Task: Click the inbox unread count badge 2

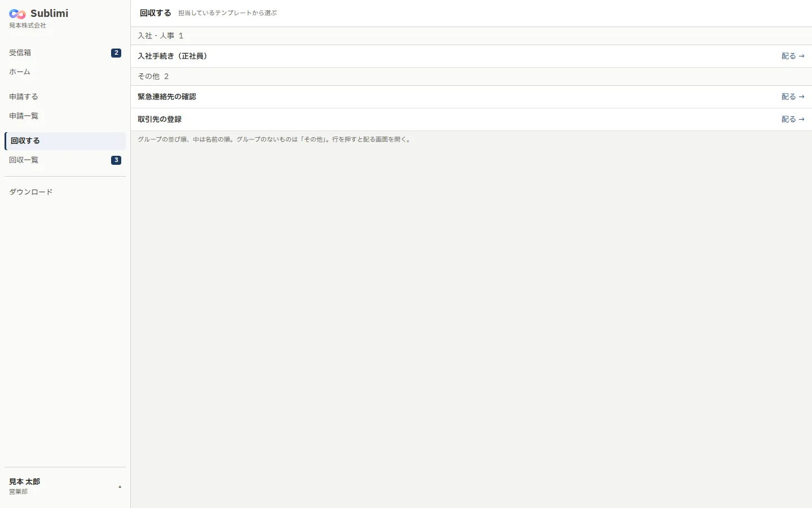Action: pyautogui.click(x=116, y=53)
